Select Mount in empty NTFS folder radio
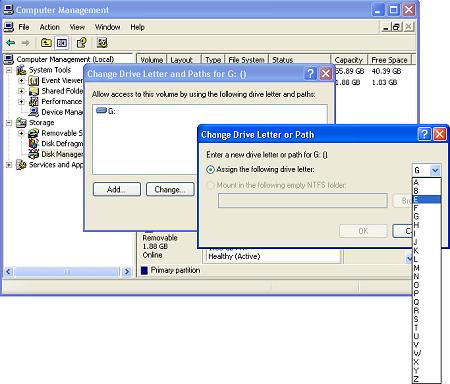Screen dimensions: 450x384 pos(210,185)
